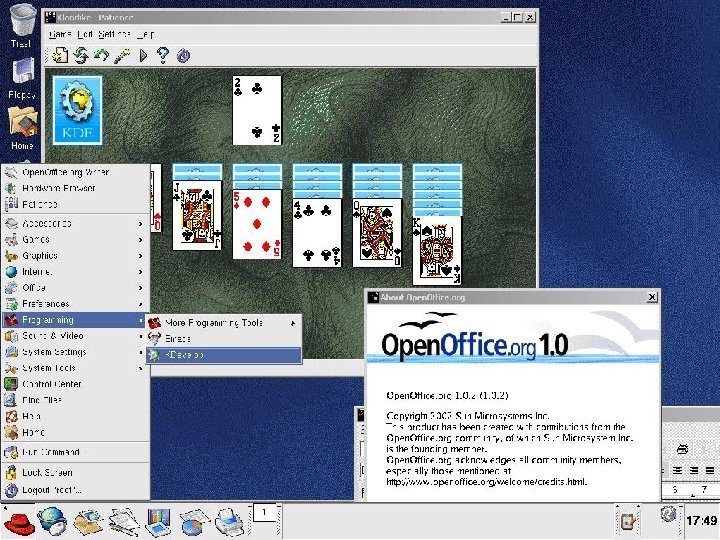
Task: Click the green Restart Game arrows icon
Action: (81, 56)
